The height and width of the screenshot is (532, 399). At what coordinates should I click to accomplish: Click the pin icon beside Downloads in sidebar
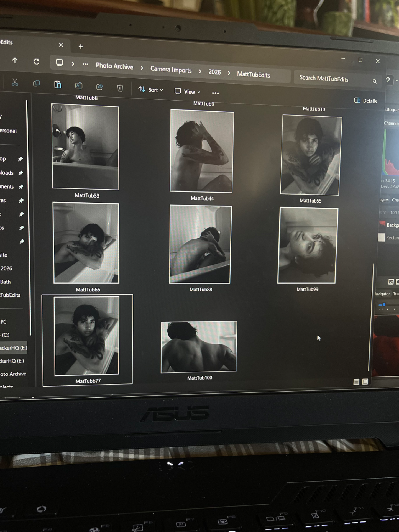21,173
